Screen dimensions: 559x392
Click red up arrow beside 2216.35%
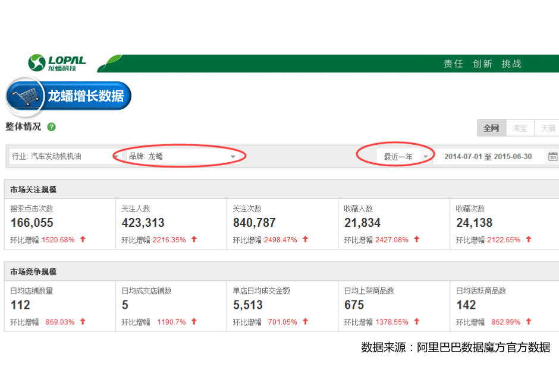point(194,239)
